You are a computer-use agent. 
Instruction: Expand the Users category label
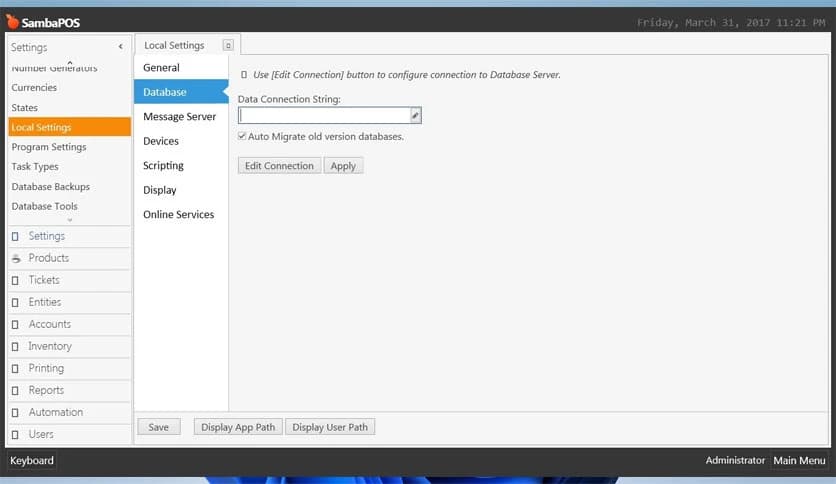tap(41, 434)
